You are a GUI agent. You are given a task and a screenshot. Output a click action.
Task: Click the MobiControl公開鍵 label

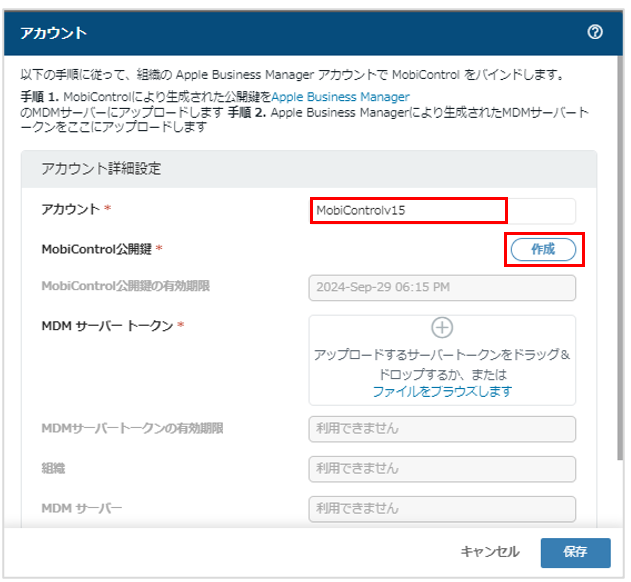click(97, 249)
